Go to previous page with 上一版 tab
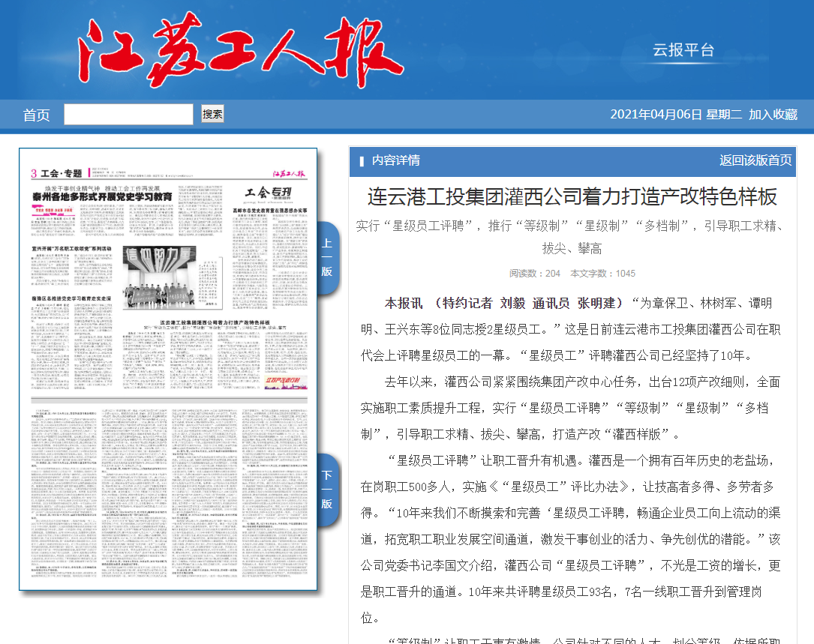The width and height of the screenshot is (814, 644). click(327, 258)
